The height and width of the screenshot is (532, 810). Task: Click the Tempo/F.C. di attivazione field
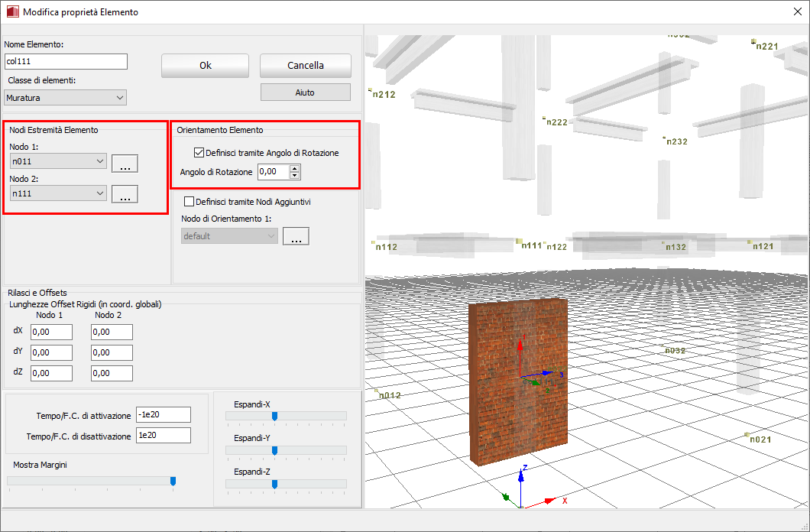tap(163, 414)
